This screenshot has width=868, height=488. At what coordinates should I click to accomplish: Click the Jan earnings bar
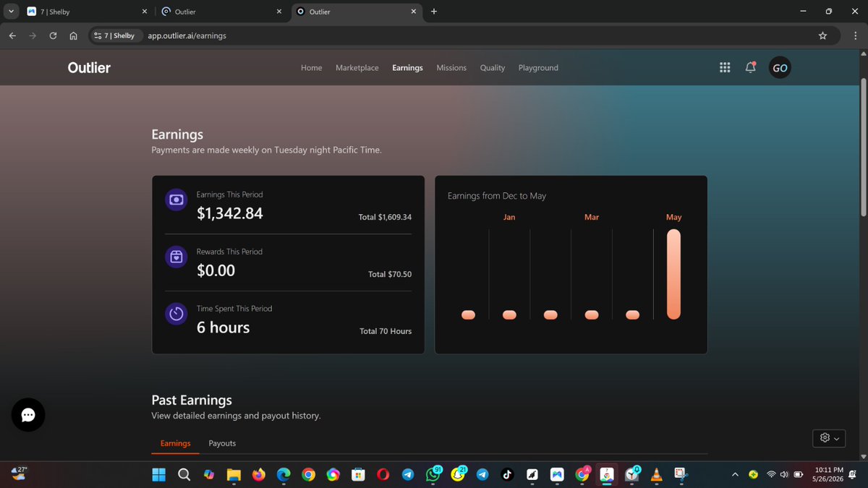[509, 314]
